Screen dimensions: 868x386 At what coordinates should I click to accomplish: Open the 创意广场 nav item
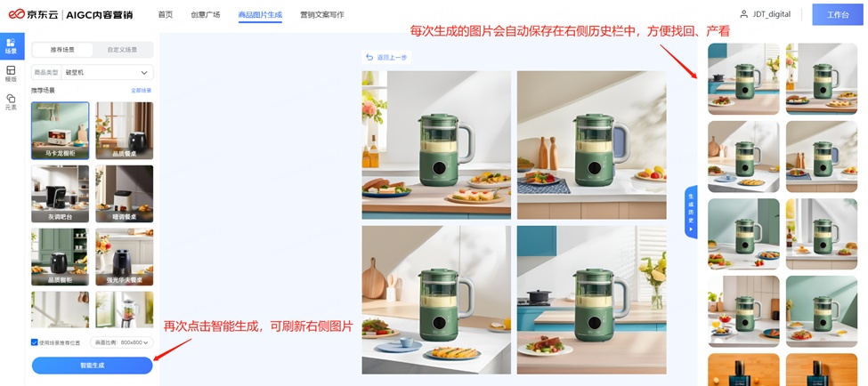pyautogui.click(x=206, y=15)
